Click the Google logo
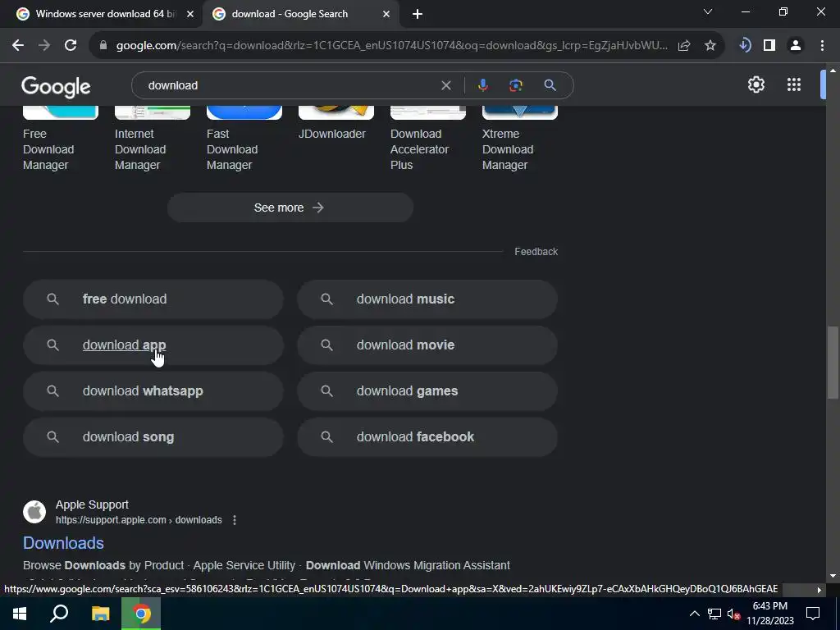 (56, 87)
